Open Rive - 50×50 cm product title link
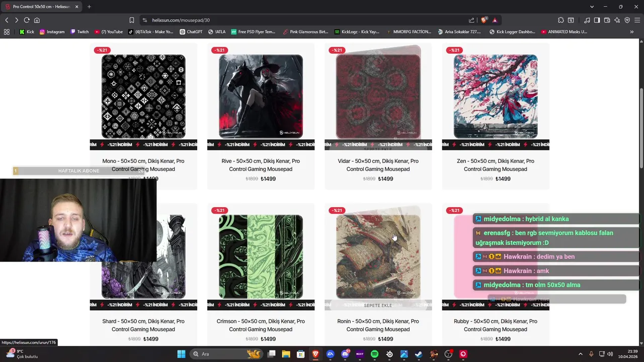This screenshot has height=362, width=644. point(261,165)
